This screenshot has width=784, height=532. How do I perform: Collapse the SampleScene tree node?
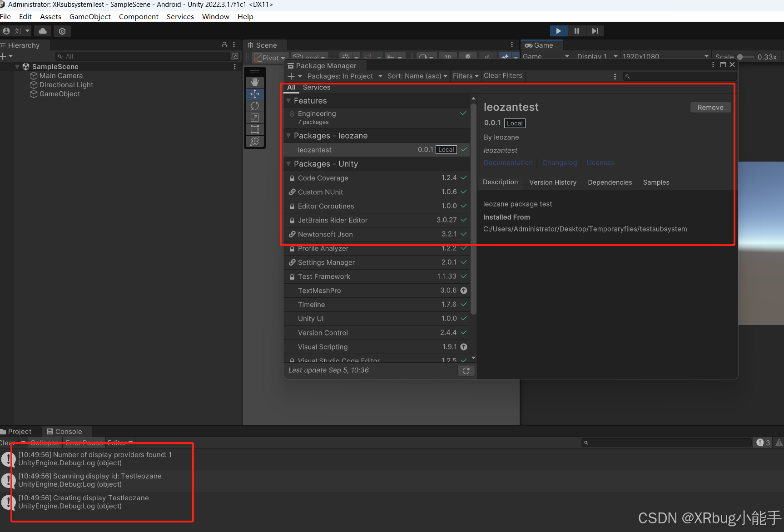pyautogui.click(x=17, y=67)
